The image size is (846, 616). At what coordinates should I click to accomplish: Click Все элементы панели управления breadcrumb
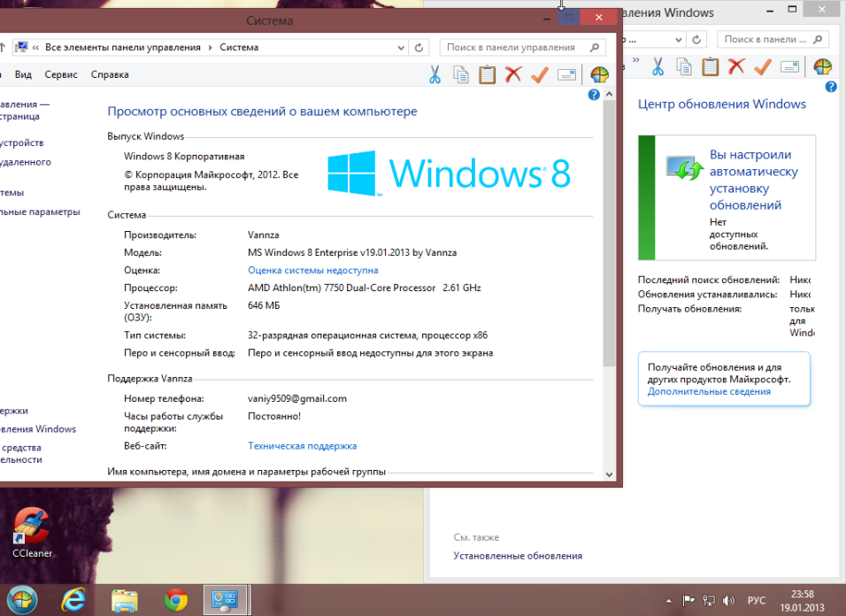coord(123,48)
